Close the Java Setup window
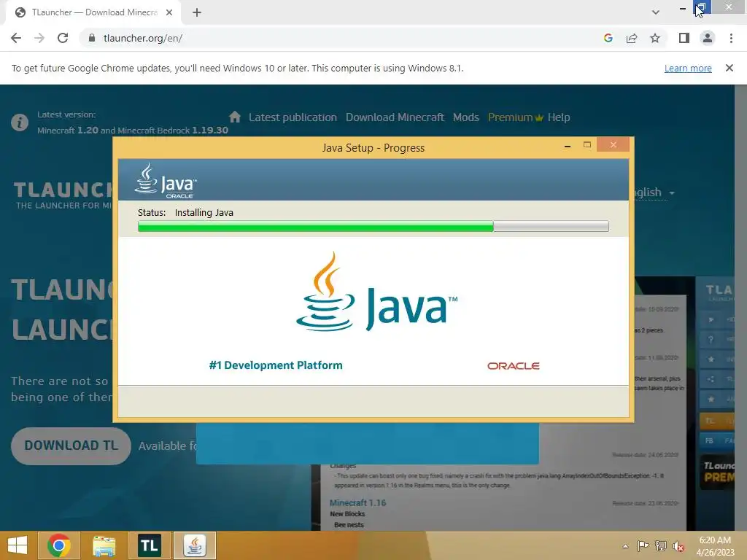 613,144
